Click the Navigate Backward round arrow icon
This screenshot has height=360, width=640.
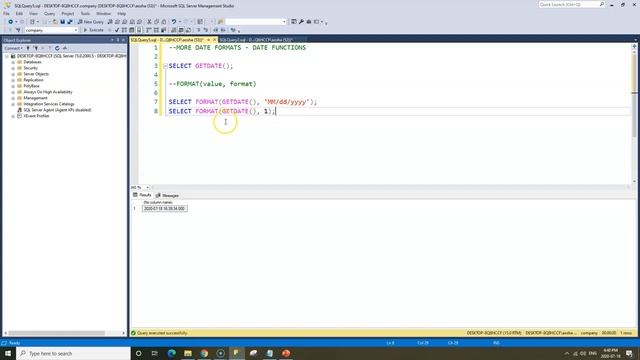[x=10, y=22]
